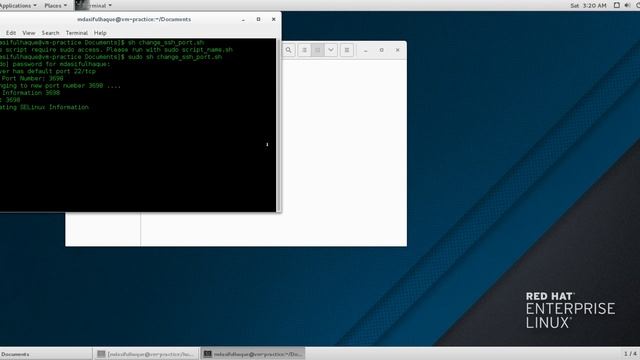Image resolution: width=640 pixels, height=360 pixels.
Task: Click 'Please run with sudo script_name.sh' line
Action: click(x=169, y=50)
